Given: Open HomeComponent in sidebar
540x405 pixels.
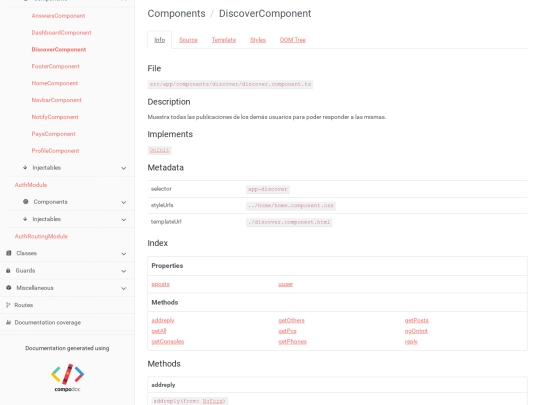Looking at the screenshot, I should 55,83.
